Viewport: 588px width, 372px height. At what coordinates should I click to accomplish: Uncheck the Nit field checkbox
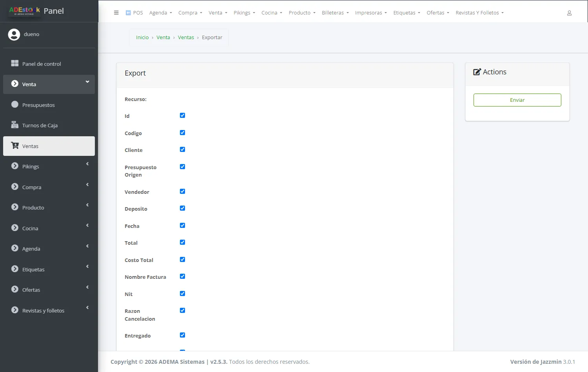coord(182,294)
